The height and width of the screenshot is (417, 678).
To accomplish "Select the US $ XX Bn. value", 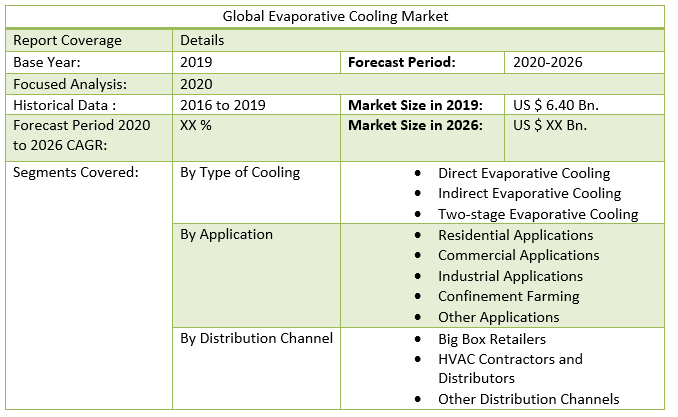I will click(x=550, y=126).
